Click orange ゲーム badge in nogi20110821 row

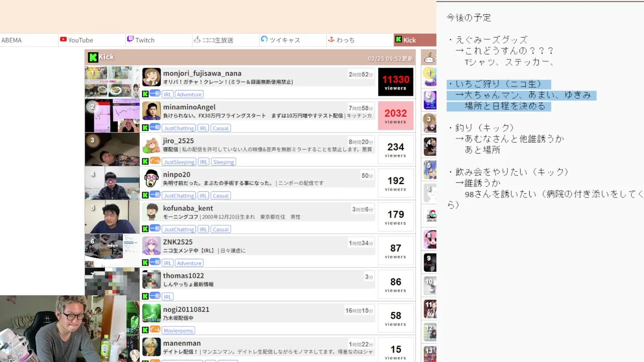pyautogui.click(x=155, y=329)
